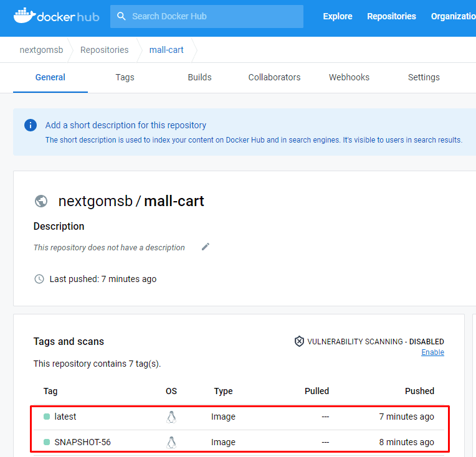Click the green status dot for latest tag
This screenshot has width=476, height=457.
tap(47, 417)
